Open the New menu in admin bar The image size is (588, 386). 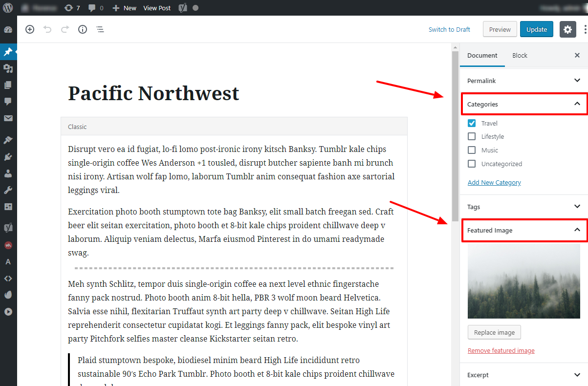point(125,8)
